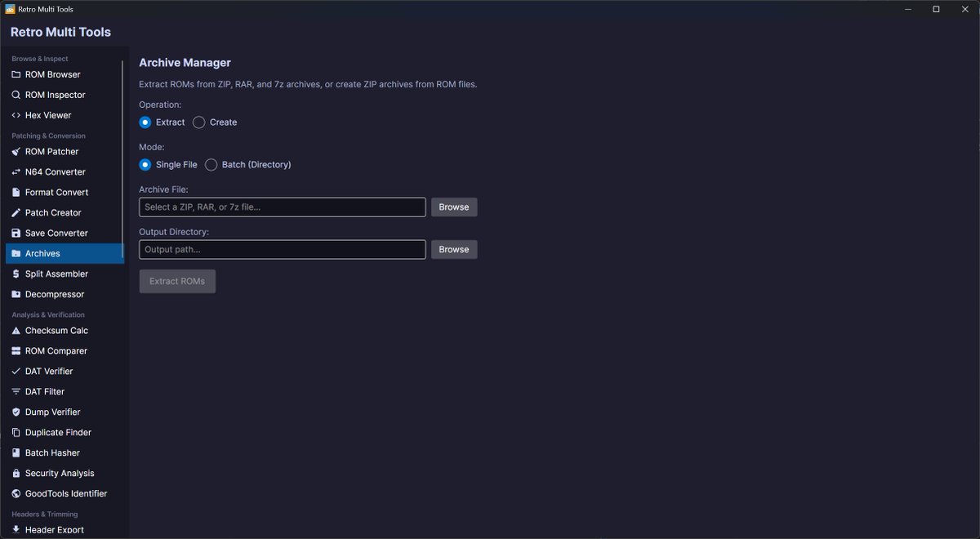Viewport: 980px width, 539px height.
Task: Click the ROM Comparer split-panel icon
Action: coord(16,350)
